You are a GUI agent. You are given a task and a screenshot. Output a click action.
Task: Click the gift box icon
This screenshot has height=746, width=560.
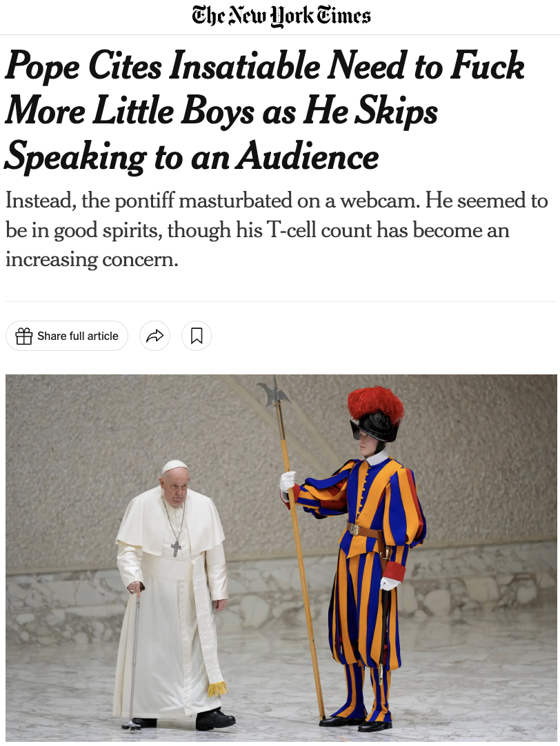coord(23,336)
